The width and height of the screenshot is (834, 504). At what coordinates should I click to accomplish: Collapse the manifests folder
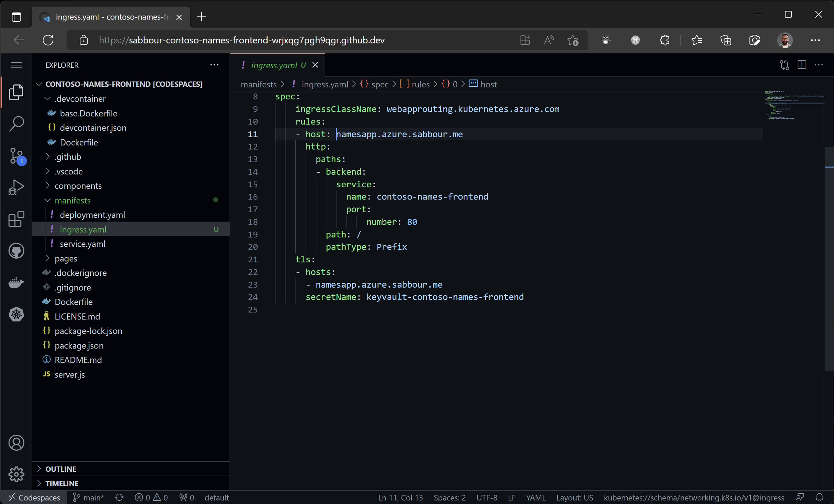72,200
